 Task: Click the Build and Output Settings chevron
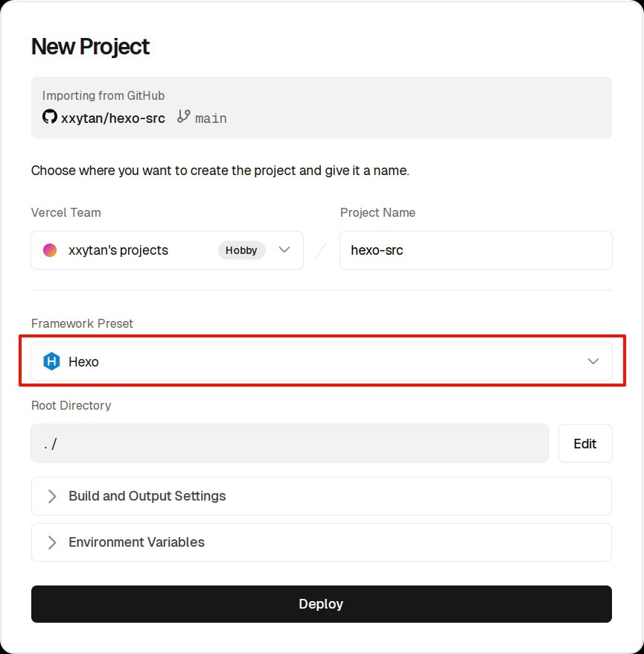pos(52,496)
